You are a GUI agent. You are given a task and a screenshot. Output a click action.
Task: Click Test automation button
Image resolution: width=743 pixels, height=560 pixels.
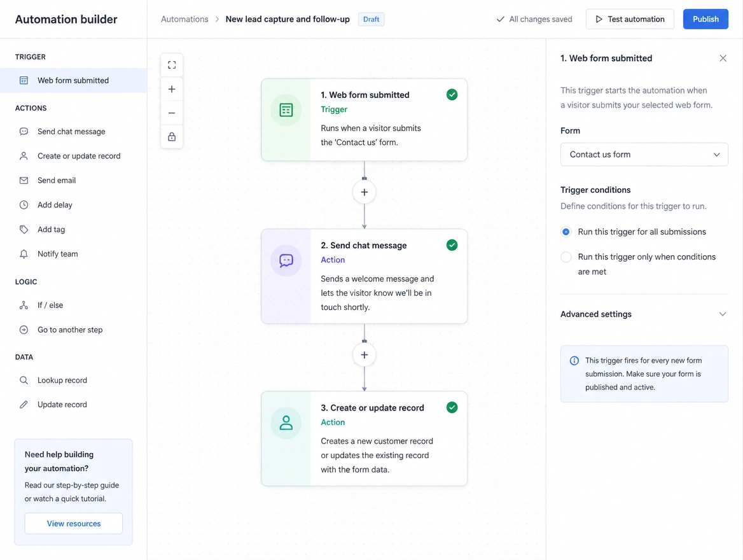click(x=630, y=19)
